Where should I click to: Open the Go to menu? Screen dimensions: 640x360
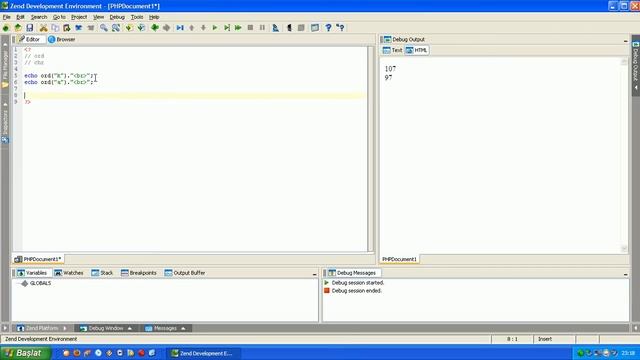pyautogui.click(x=59, y=17)
